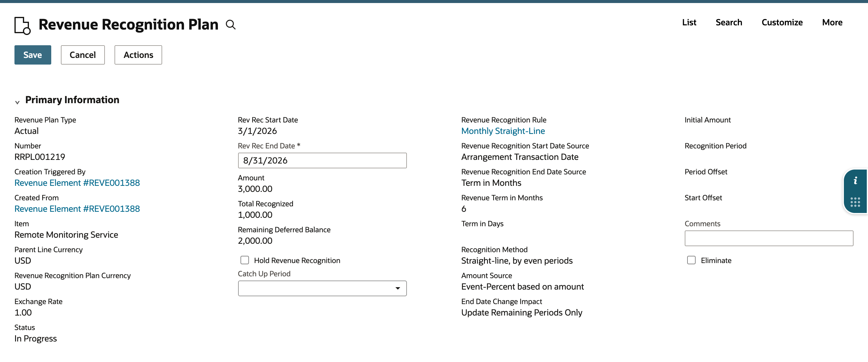Open the List menu item

689,22
